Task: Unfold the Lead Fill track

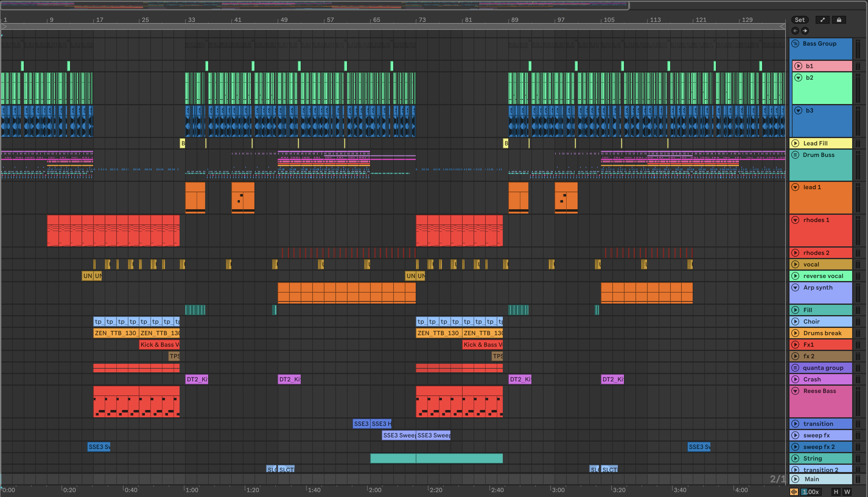Action: 795,143
